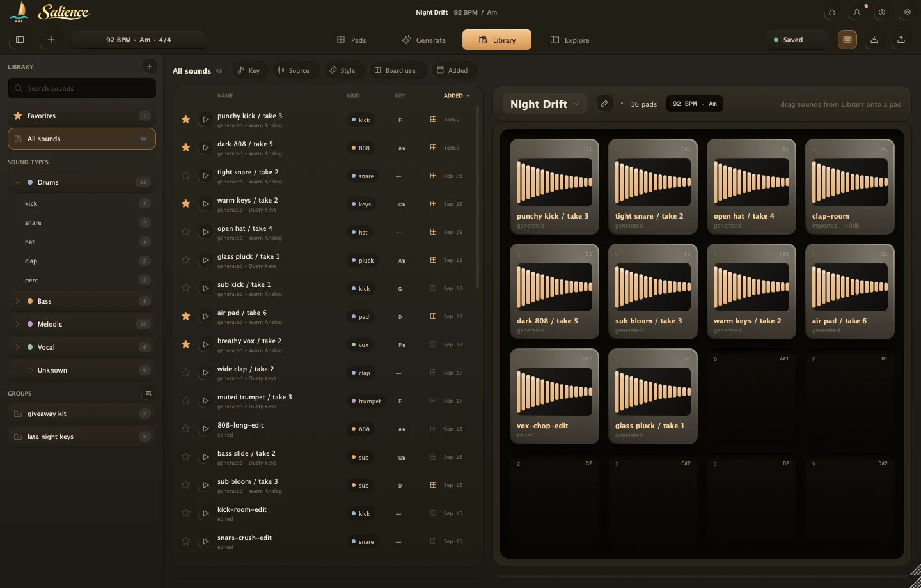921x588 pixels.
Task: Preview punchy kick / take 3 sound
Action: pos(205,120)
